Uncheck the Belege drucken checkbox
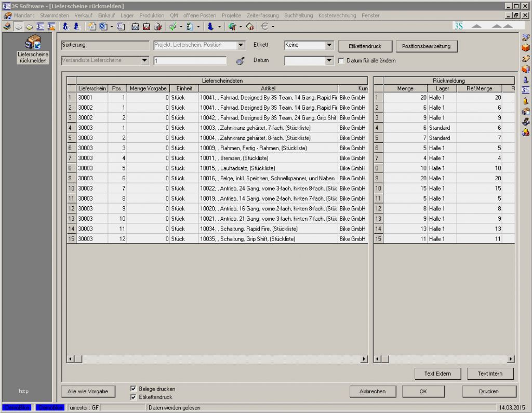 (x=134, y=389)
